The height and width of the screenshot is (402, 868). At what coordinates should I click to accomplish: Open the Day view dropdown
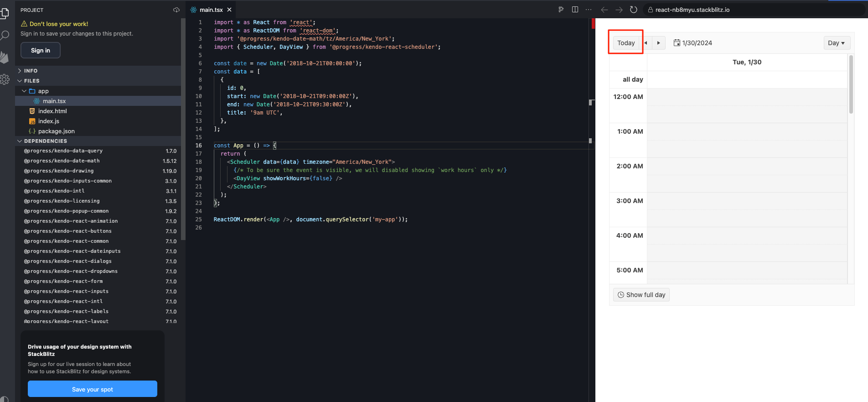tap(836, 43)
